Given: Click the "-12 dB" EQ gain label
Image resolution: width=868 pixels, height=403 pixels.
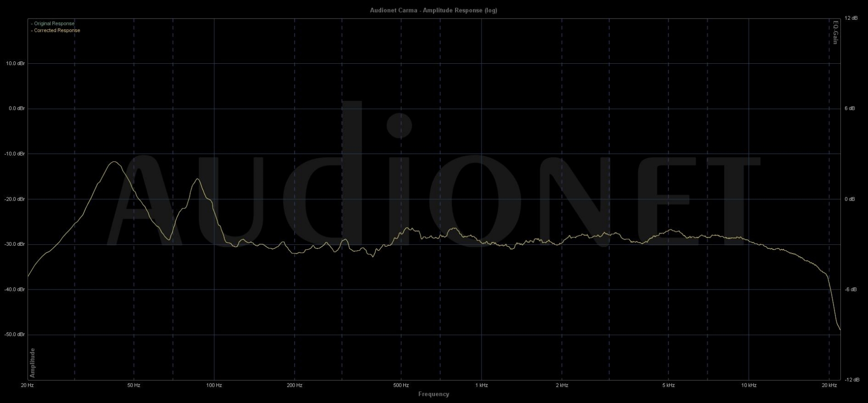Looking at the screenshot, I should (852, 380).
